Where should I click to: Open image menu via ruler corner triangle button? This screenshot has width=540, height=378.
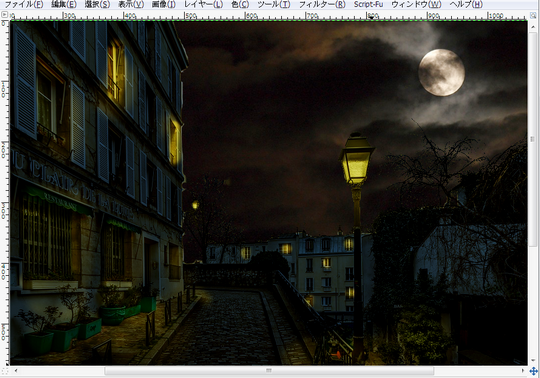point(4,14)
